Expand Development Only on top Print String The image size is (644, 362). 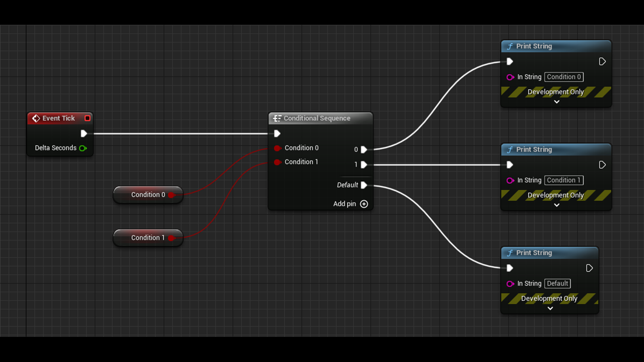(556, 102)
